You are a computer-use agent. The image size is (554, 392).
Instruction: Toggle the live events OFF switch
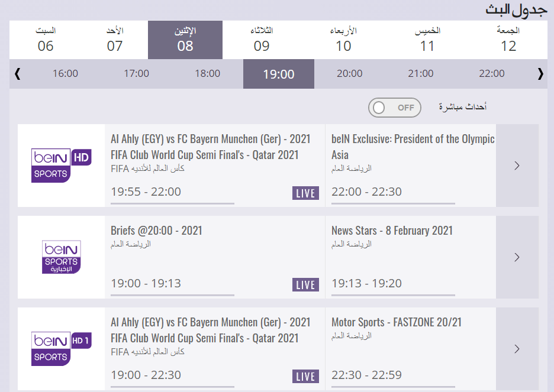(394, 108)
